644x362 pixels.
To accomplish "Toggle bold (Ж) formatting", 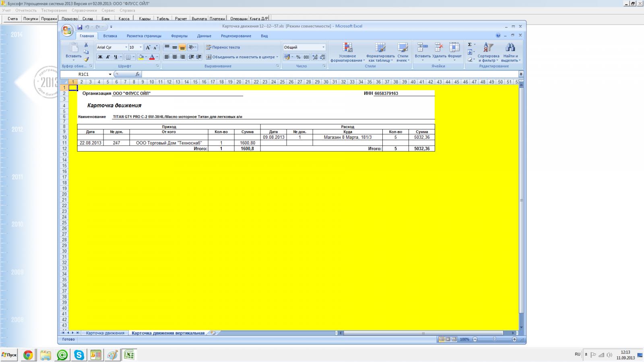I will pyautogui.click(x=100, y=57).
